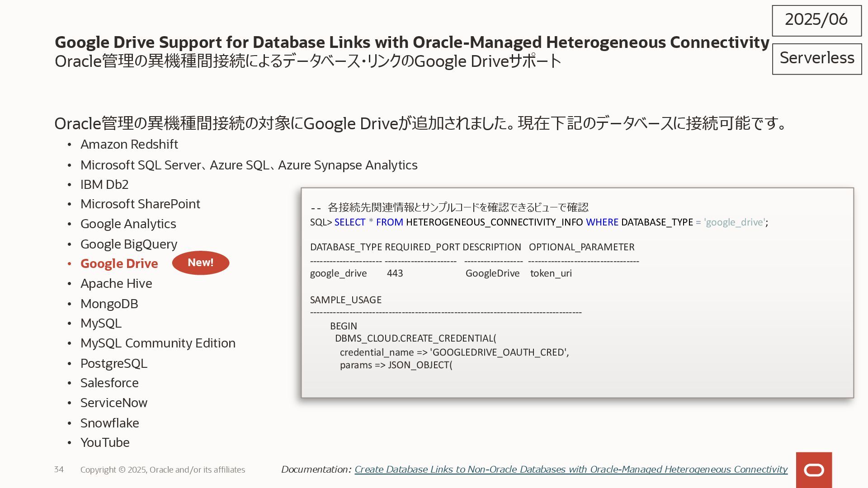Click the Serverless label box
Image resolution: width=868 pixels, height=488 pixels.
coord(817,59)
